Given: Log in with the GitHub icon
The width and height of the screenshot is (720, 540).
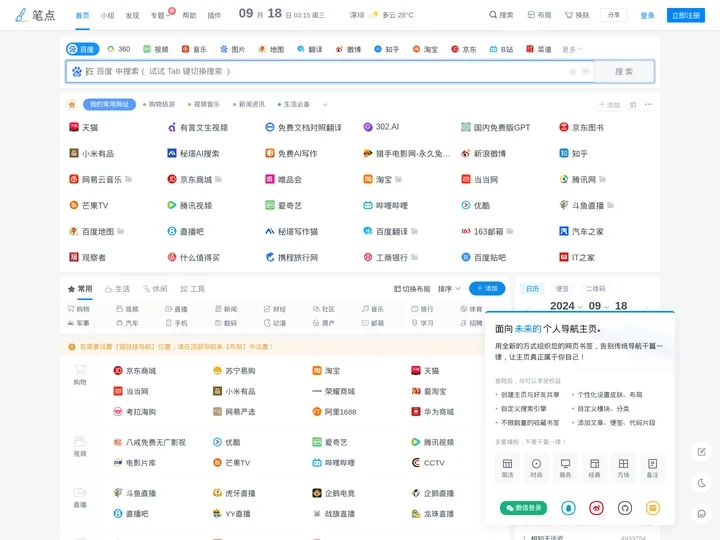Looking at the screenshot, I should [624, 508].
